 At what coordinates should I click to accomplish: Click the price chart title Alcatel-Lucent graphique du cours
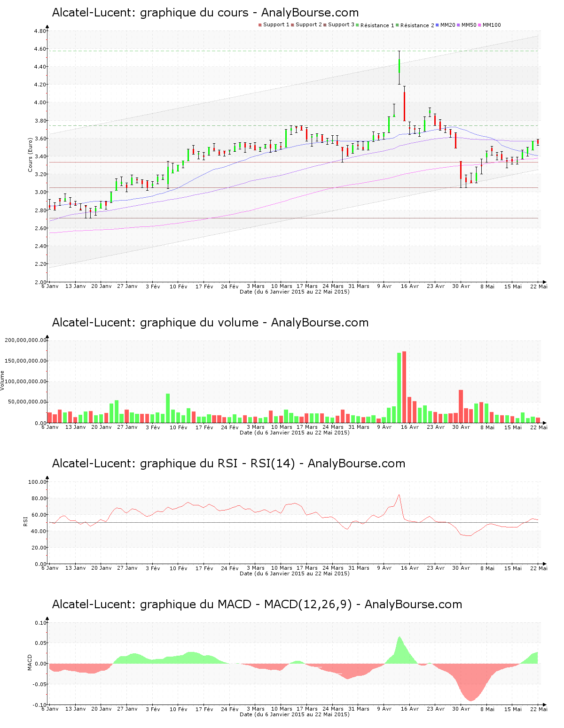[205, 13]
